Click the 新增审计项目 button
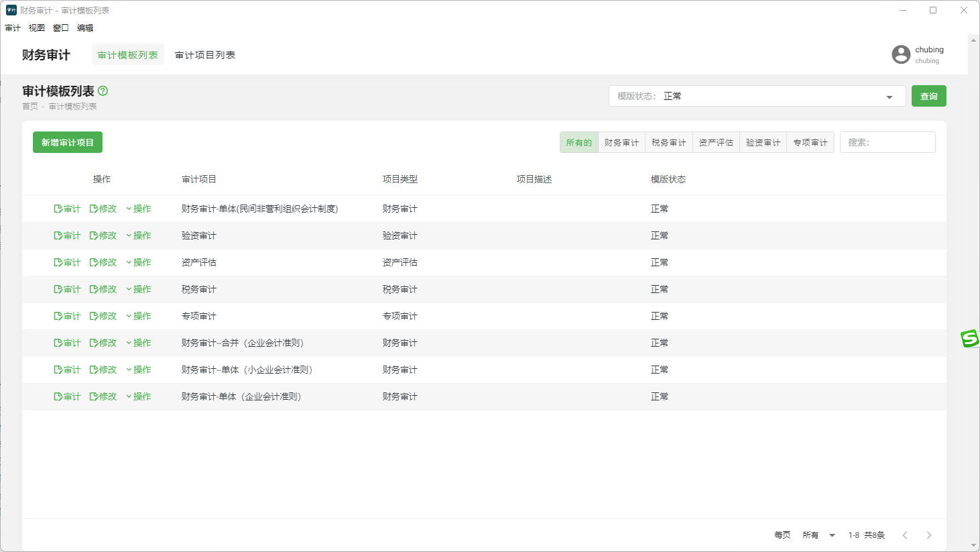Image resolution: width=980 pixels, height=552 pixels. tap(67, 142)
